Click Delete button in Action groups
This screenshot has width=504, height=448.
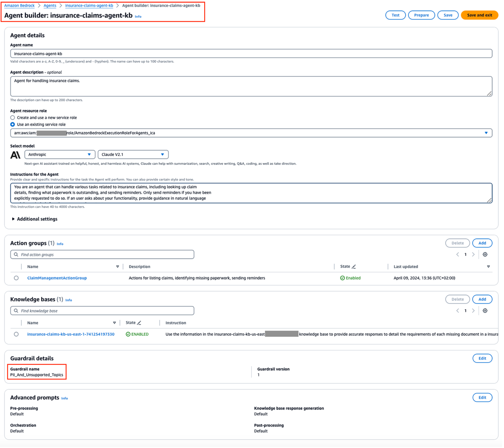[457, 243]
